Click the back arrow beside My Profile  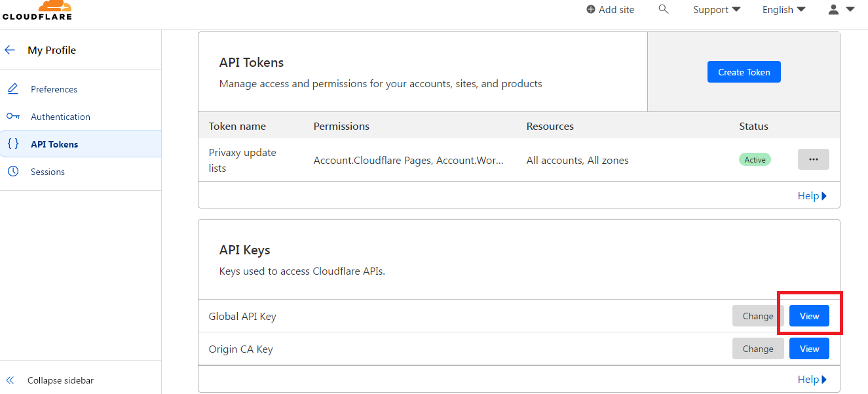coord(10,50)
